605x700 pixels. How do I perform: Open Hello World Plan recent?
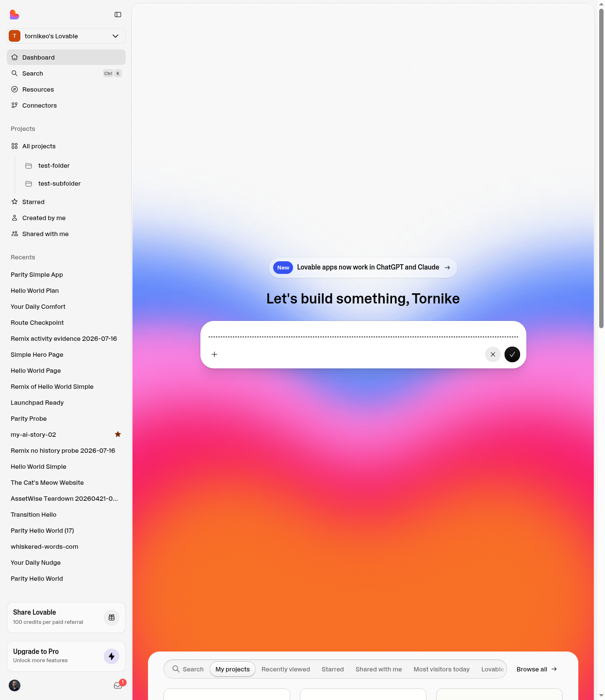coord(66,290)
